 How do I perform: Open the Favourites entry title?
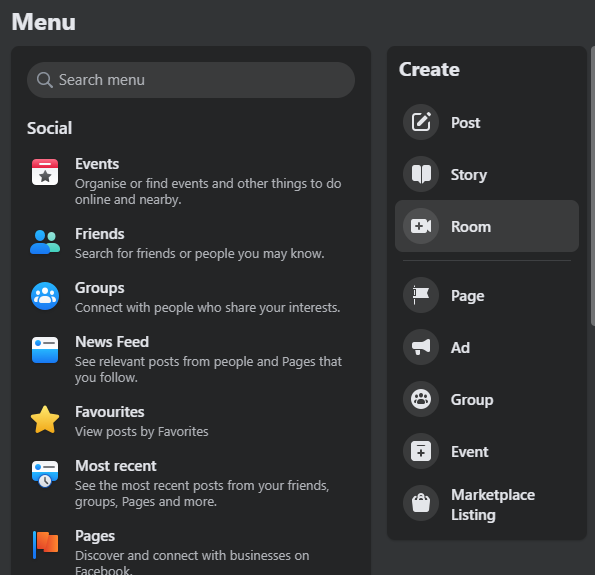coord(110,412)
